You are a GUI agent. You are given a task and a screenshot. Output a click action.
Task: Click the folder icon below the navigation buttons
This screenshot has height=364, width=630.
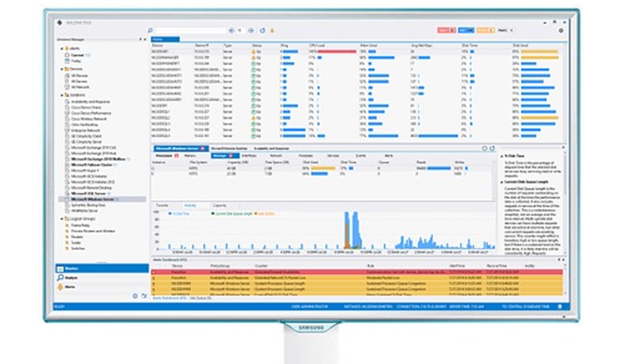coord(144,296)
